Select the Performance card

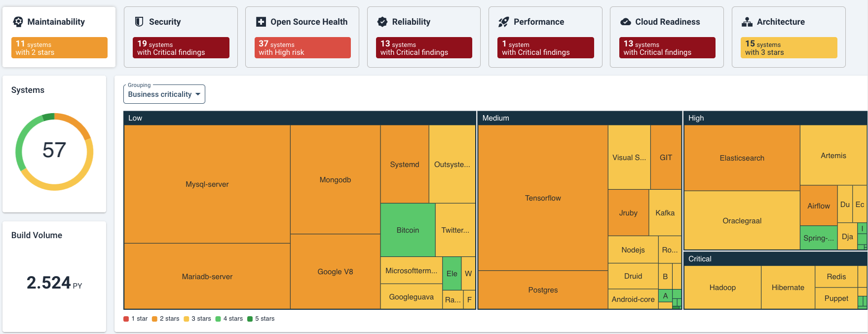point(545,37)
